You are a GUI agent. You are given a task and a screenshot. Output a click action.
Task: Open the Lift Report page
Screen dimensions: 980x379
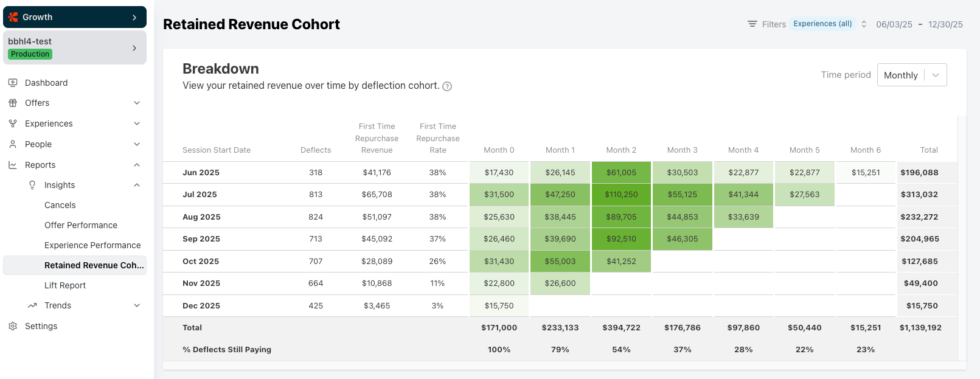(65, 285)
